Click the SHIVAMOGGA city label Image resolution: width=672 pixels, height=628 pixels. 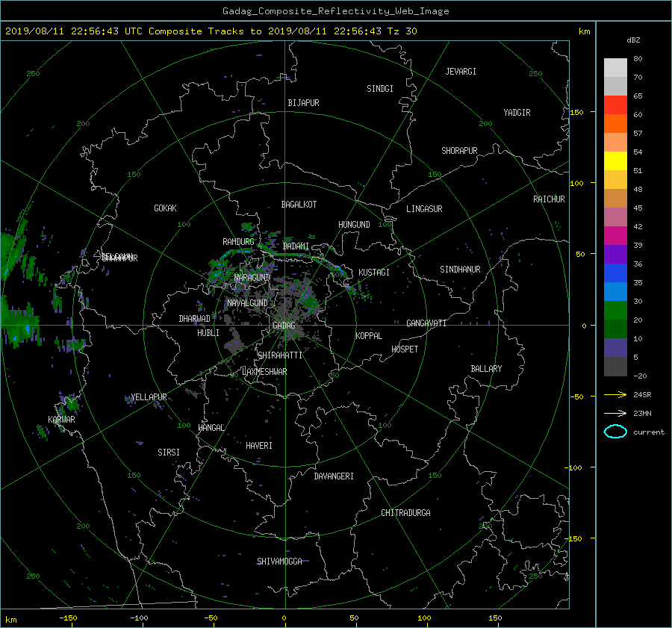pyautogui.click(x=279, y=561)
